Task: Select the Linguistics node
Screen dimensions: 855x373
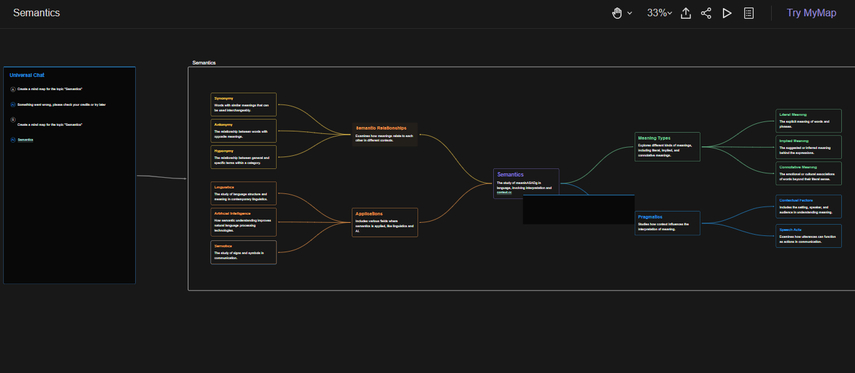Action: (244, 194)
